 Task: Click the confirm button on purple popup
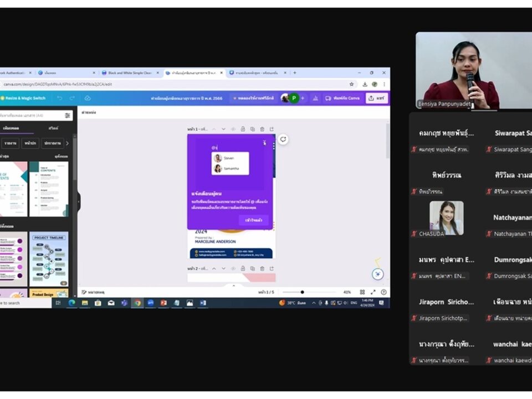coord(254,220)
